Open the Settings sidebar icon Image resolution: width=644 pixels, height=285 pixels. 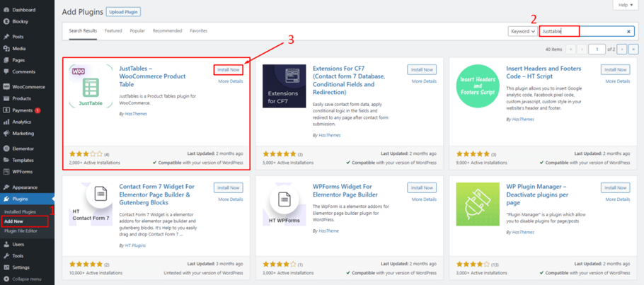point(6,267)
